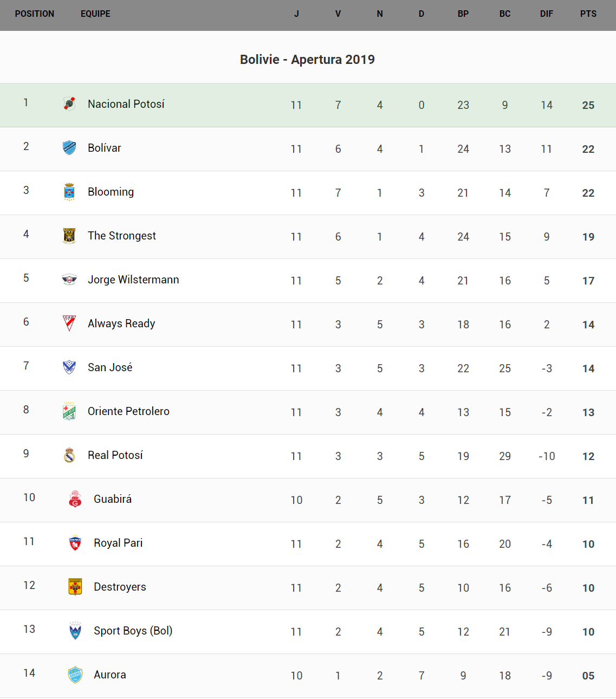Click the Bolívar team logo
Viewport: 616px width, 699px height.
click(69, 147)
